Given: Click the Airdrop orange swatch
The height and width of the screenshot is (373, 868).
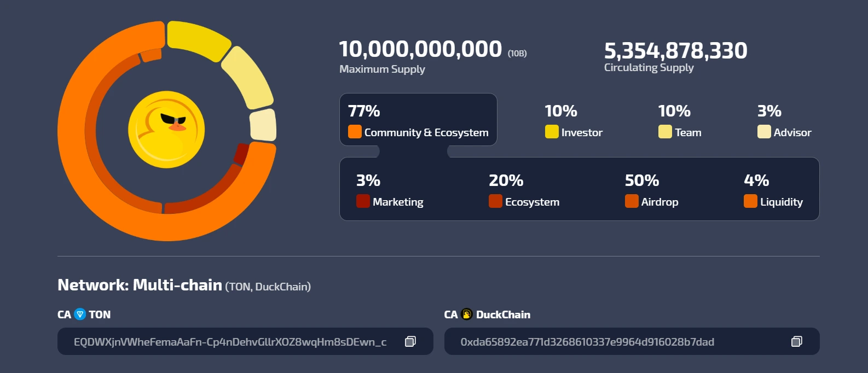Looking at the screenshot, I should point(632,201).
